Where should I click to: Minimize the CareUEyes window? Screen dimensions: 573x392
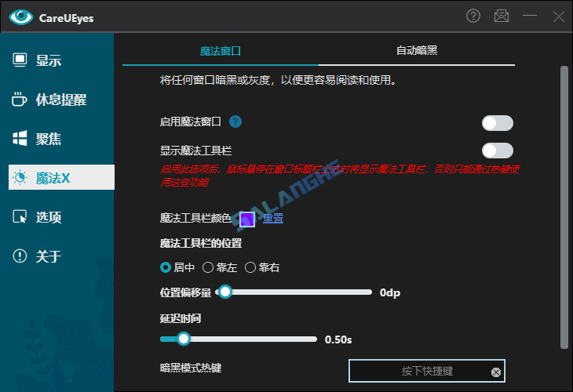(x=530, y=16)
